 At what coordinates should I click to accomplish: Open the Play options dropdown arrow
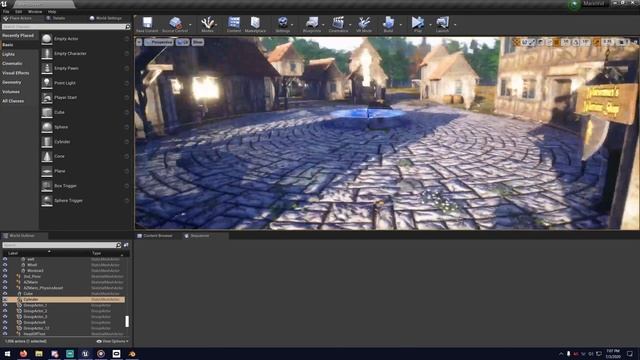click(x=430, y=24)
